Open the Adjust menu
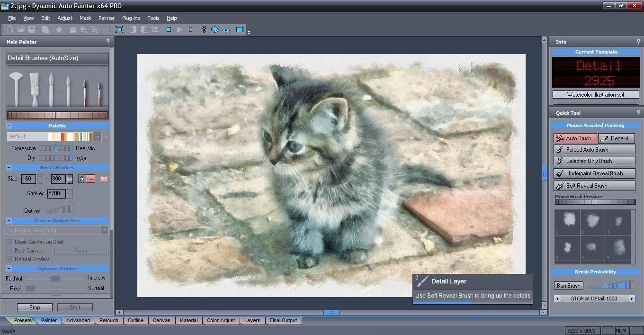 65,18
